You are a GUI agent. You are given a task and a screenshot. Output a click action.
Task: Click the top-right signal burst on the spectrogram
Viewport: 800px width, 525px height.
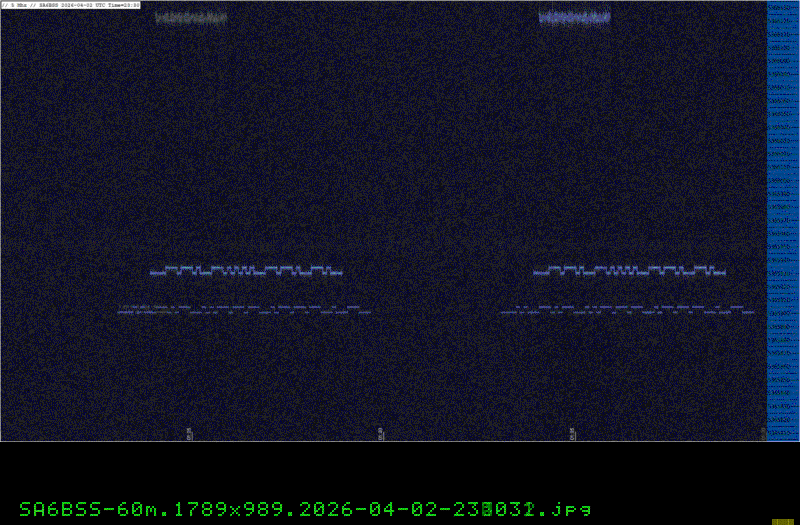[x=574, y=16]
